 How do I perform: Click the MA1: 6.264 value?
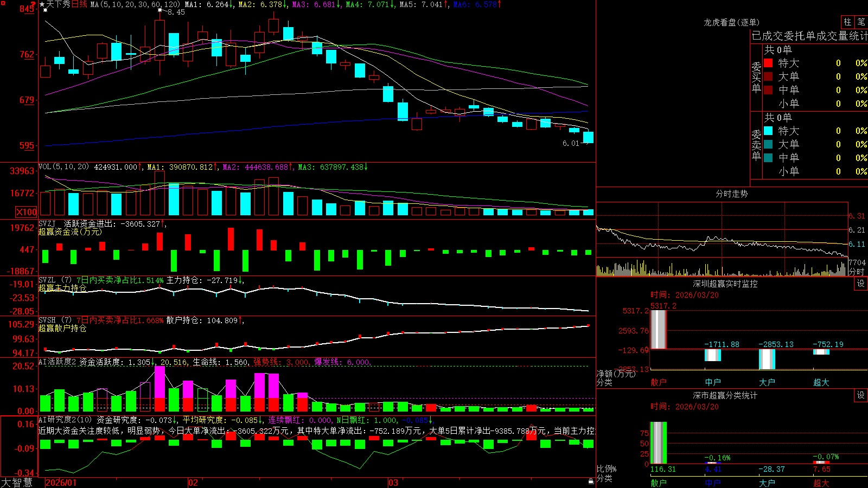click(207, 4)
